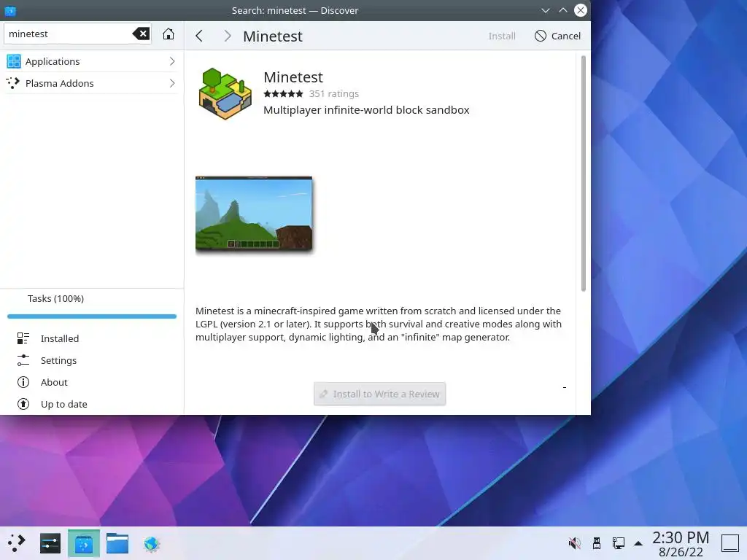The width and height of the screenshot is (747, 560).
Task: Click the Applications category icon
Action: (x=14, y=61)
